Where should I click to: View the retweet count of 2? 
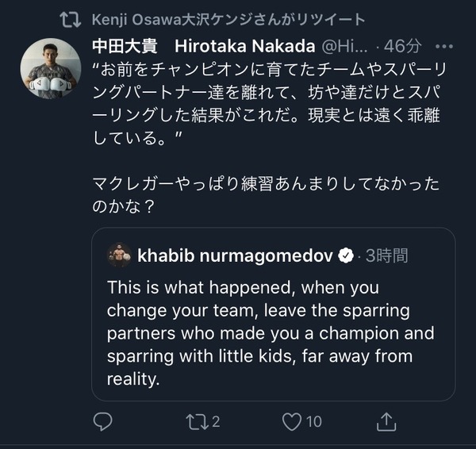(216, 421)
